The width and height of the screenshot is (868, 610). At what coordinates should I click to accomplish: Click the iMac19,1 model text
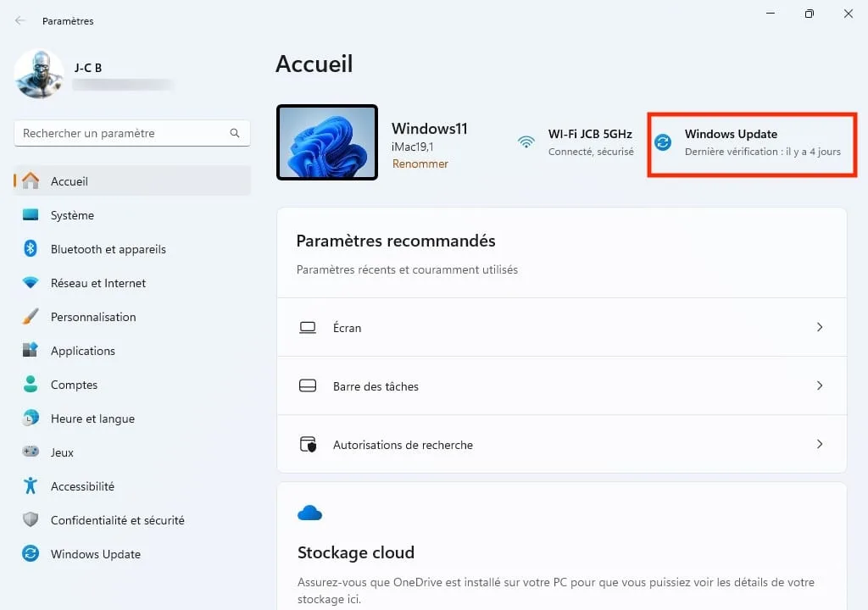413,147
